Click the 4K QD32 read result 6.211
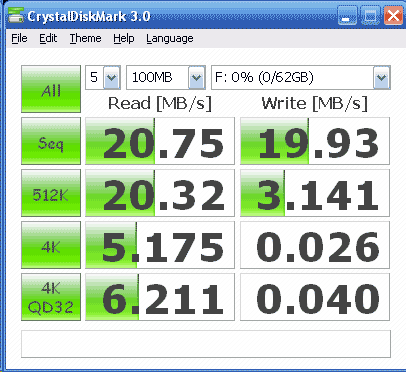406x372 pixels. (160, 297)
